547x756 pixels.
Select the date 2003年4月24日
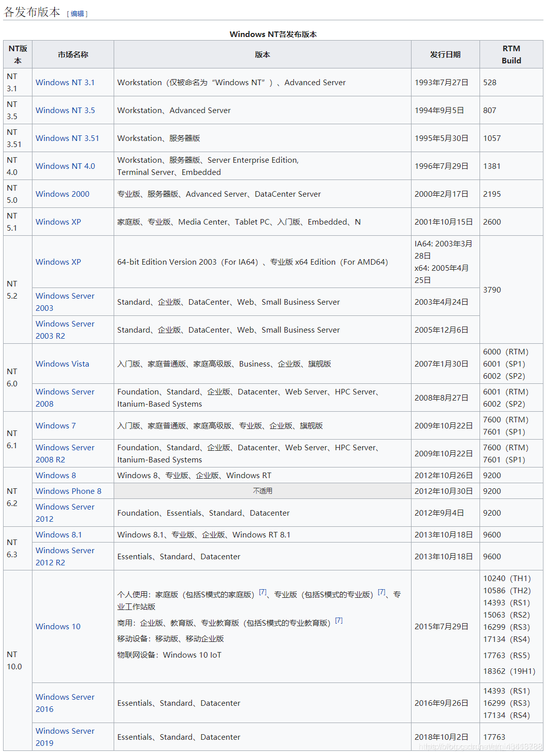click(x=441, y=302)
